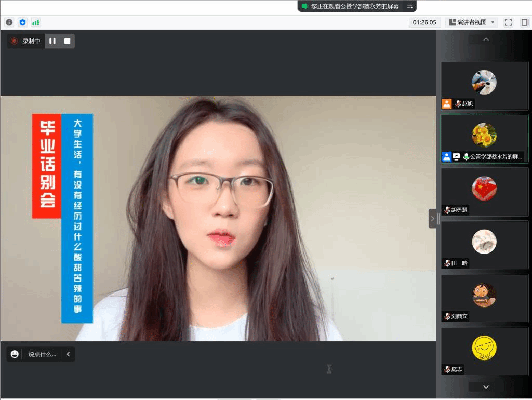Stop the recording
Screen dimensions: 532x400
pos(67,41)
